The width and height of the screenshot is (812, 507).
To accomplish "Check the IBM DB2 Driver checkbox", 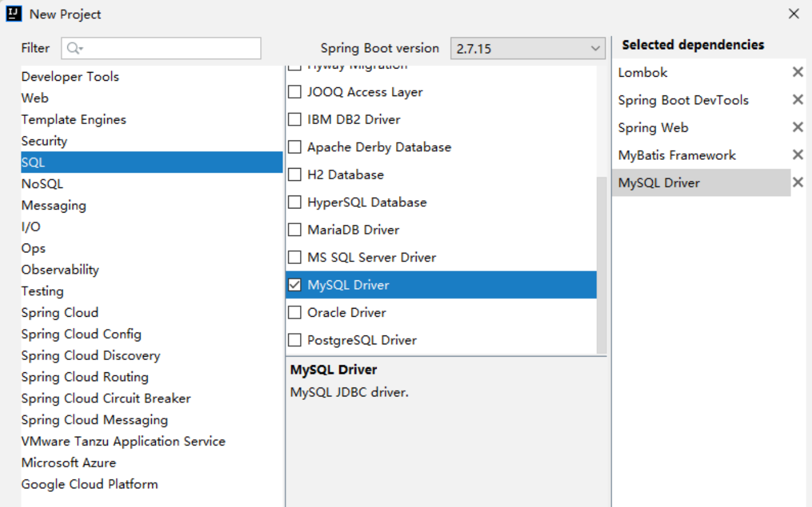I will coord(295,119).
